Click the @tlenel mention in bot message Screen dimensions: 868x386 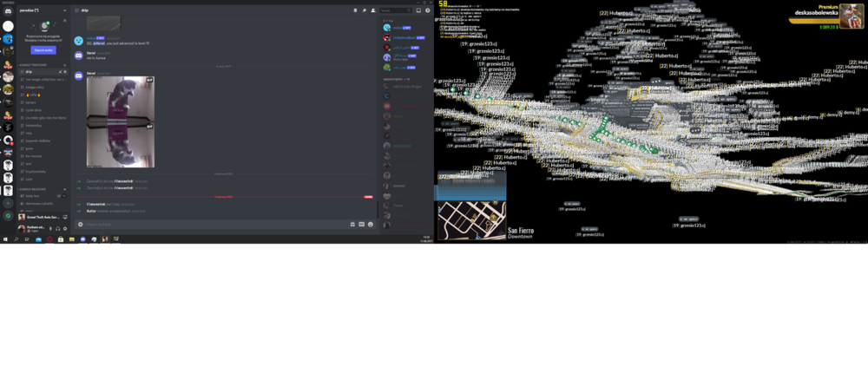coord(99,43)
